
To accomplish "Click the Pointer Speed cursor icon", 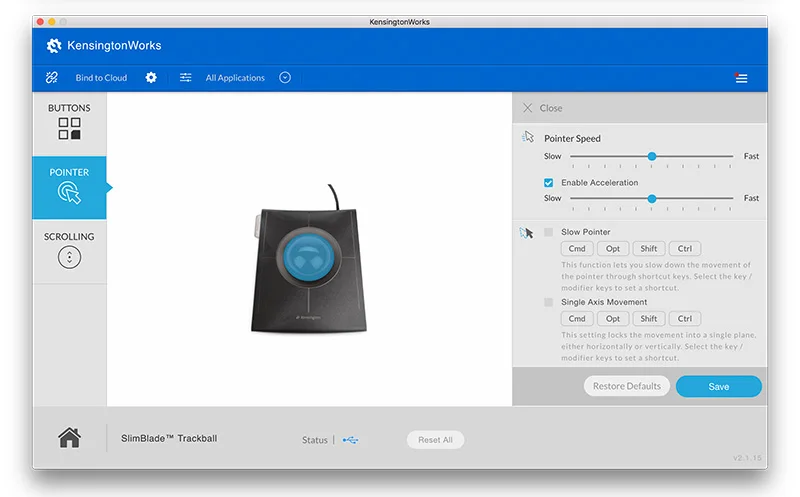I will pyautogui.click(x=528, y=137).
